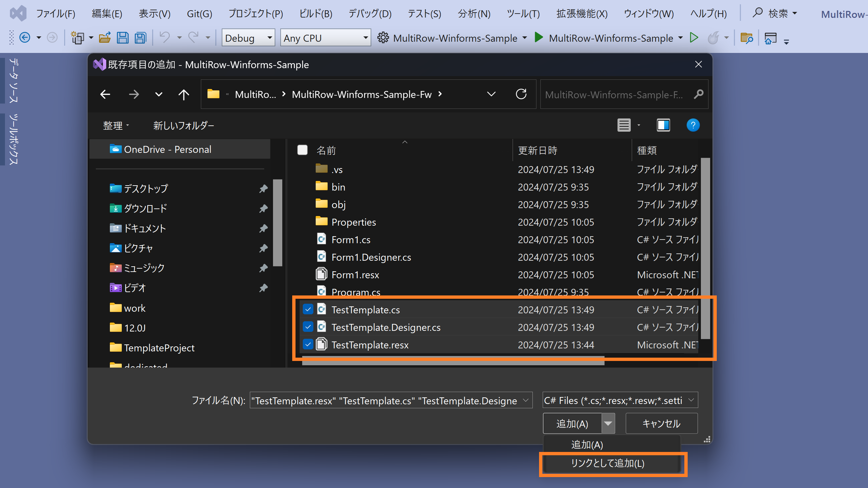Click the green start debugging play icon
This screenshot has height=488, width=868.
click(539, 37)
